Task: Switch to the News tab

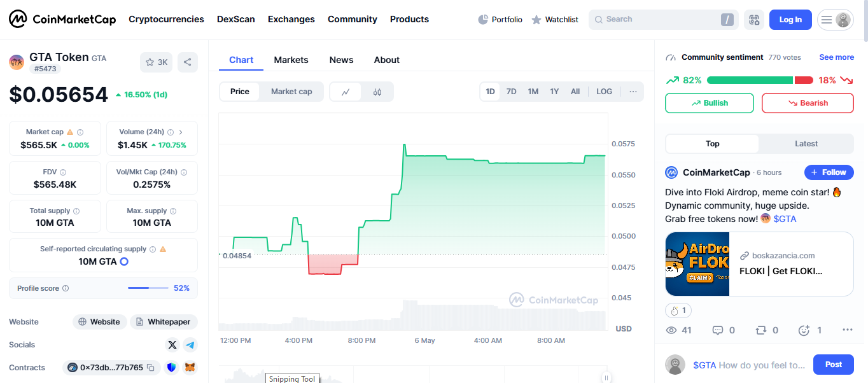Action: pyautogui.click(x=341, y=60)
